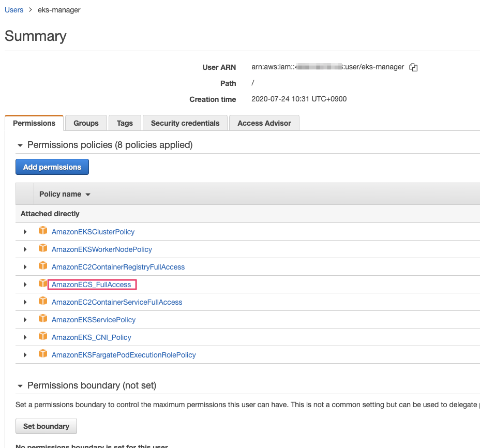The width and height of the screenshot is (480, 448).
Task: Click the creation time value 2020-07-24 10:31
Action: click(x=299, y=99)
